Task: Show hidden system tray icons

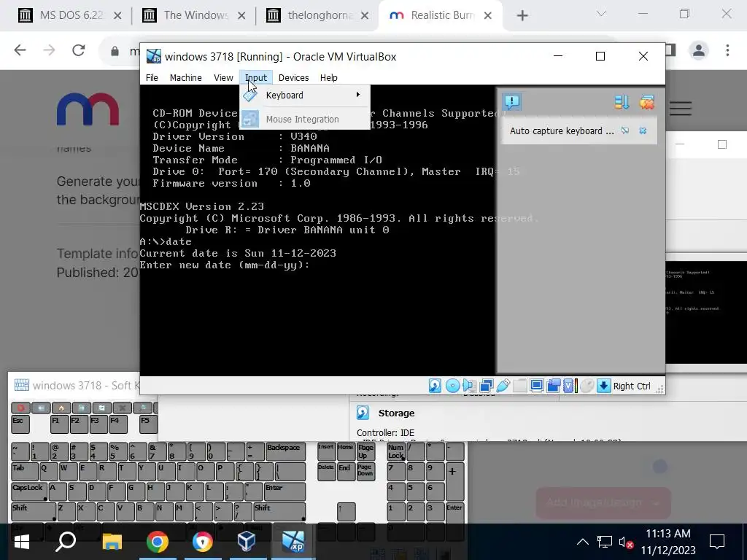Action: [x=583, y=542]
